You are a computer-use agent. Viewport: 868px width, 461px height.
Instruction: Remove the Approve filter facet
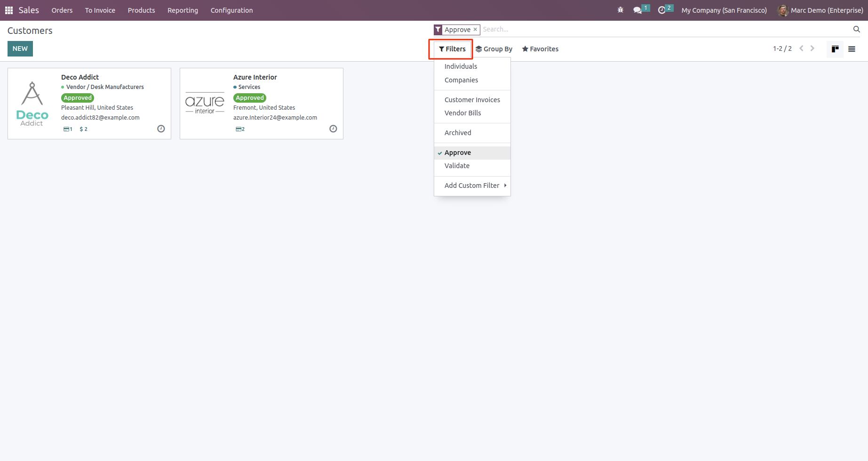pyautogui.click(x=475, y=29)
